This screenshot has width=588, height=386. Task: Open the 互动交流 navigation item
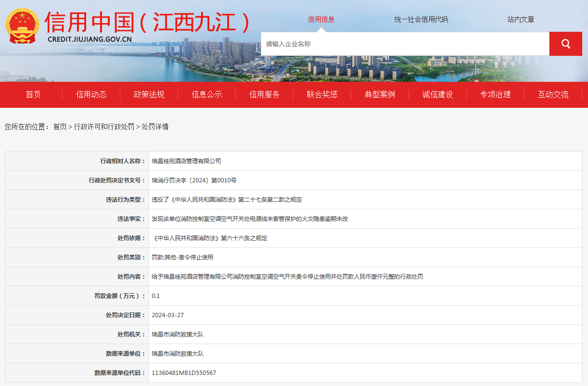tap(553, 95)
